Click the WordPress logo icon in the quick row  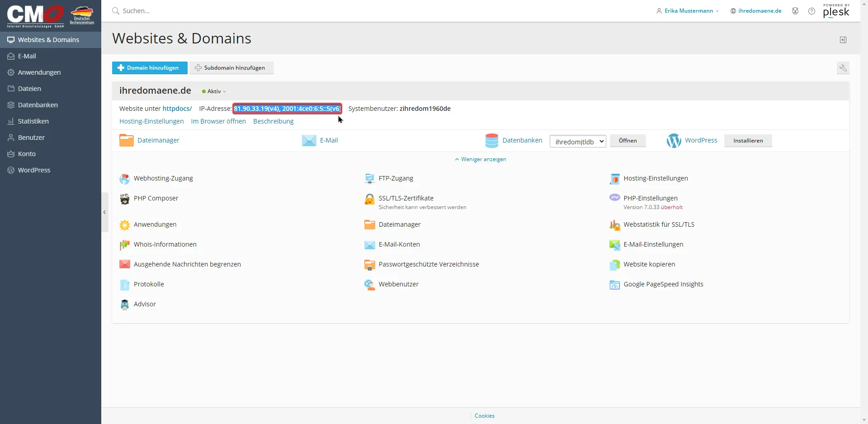point(674,140)
